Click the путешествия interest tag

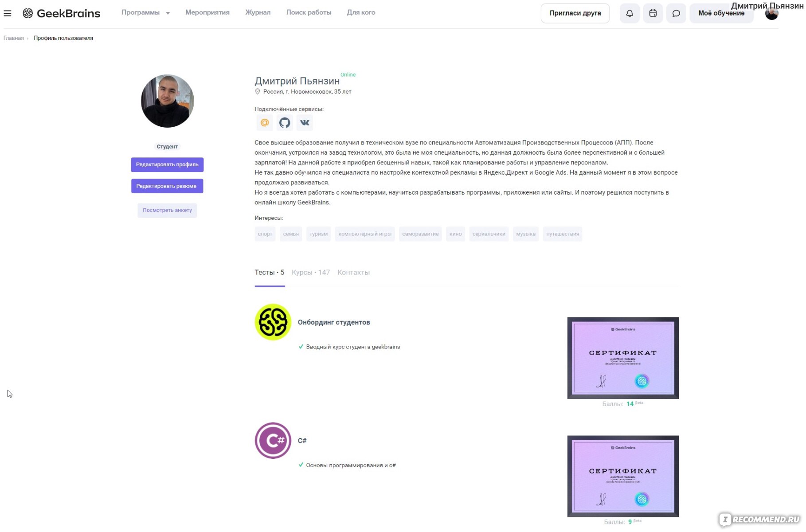563,234
